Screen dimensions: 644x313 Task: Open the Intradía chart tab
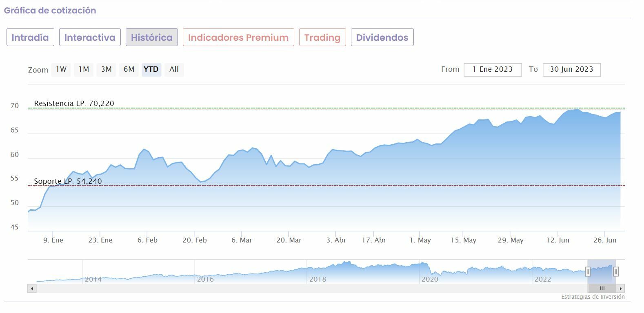coord(30,37)
